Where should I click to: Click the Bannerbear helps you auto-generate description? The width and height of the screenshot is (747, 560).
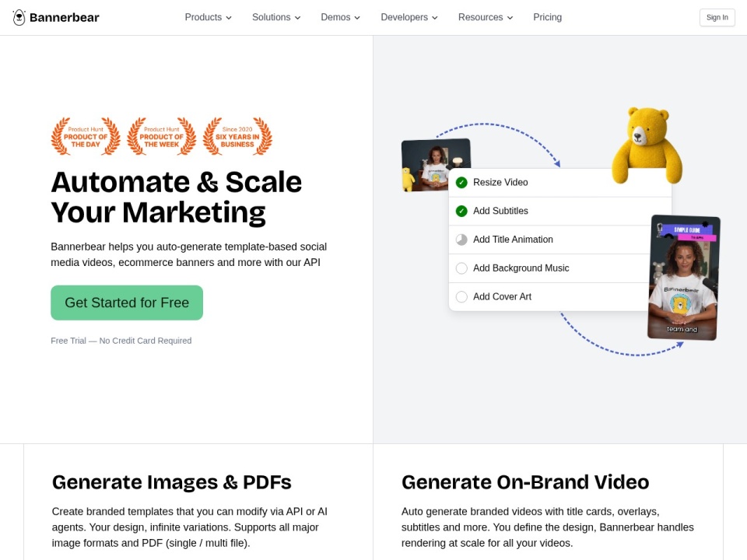coord(188,255)
